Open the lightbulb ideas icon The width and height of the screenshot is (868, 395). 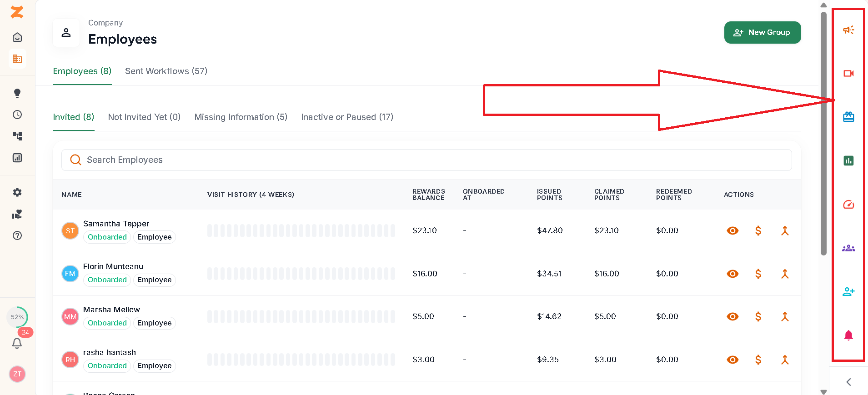tap(17, 93)
